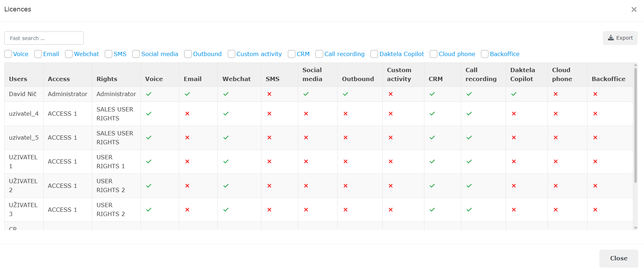Click David Nič's SMS red cross icon
Image resolution: width=644 pixels, height=270 pixels.
tap(269, 94)
